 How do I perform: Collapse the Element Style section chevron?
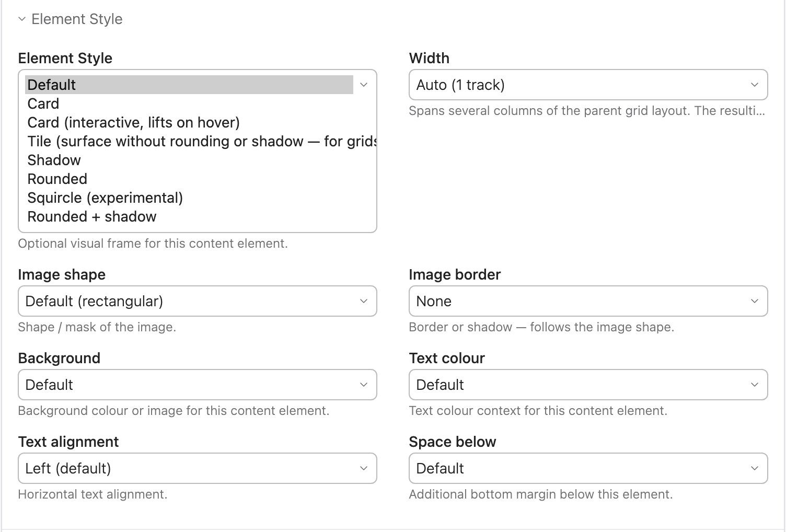21,19
